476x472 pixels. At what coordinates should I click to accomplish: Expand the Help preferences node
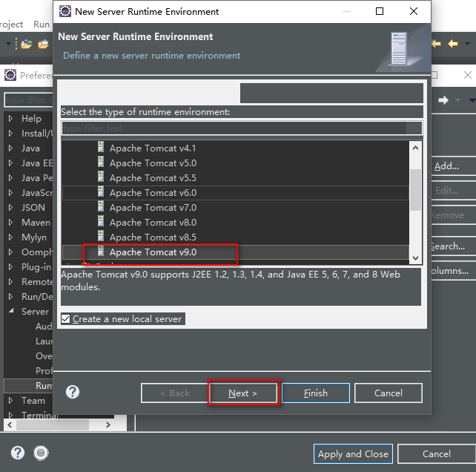[x=10, y=118]
